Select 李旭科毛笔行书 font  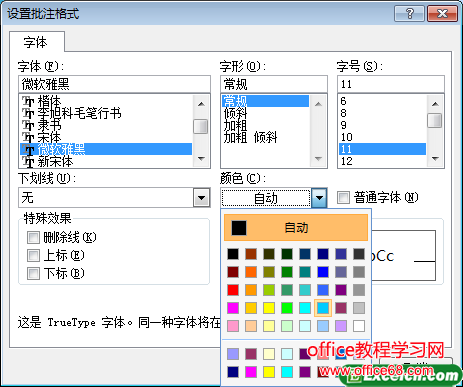click(x=106, y=113)
